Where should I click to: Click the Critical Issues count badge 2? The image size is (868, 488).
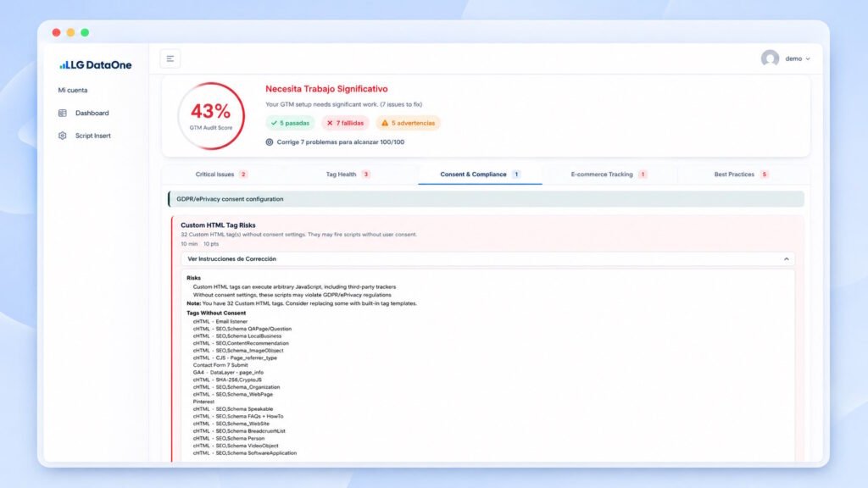click(243, 175)
